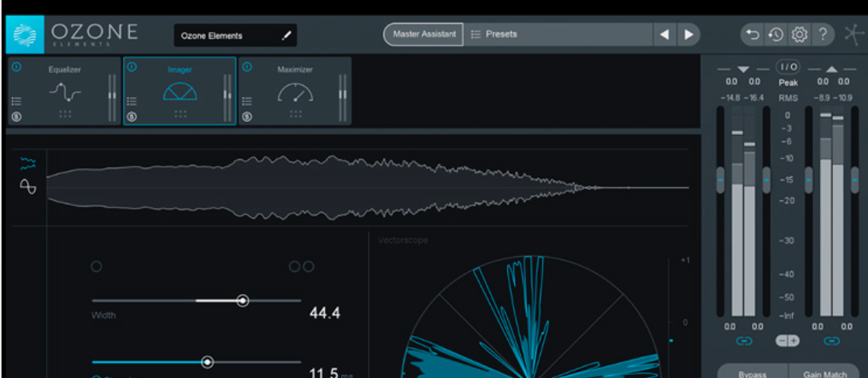Open the Master Assistant
The width and height of the screenshot is (868, 378).
(424, 34)
